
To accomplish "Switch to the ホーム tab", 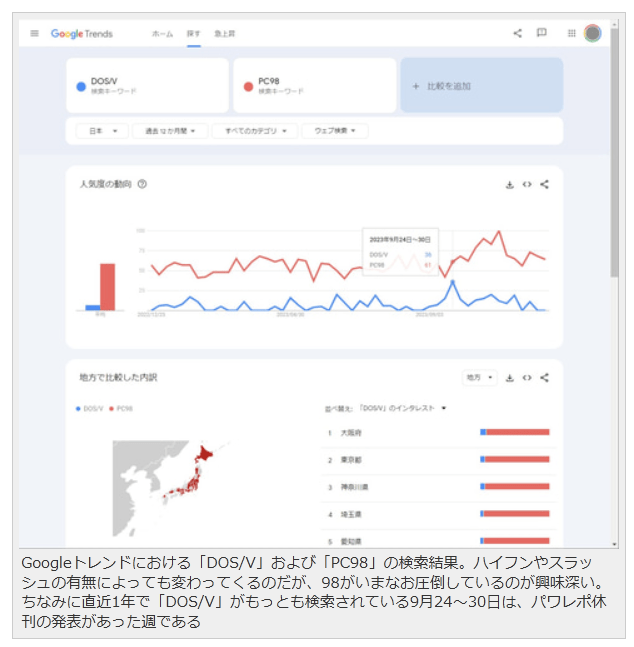I will click(x=162, y=34).
